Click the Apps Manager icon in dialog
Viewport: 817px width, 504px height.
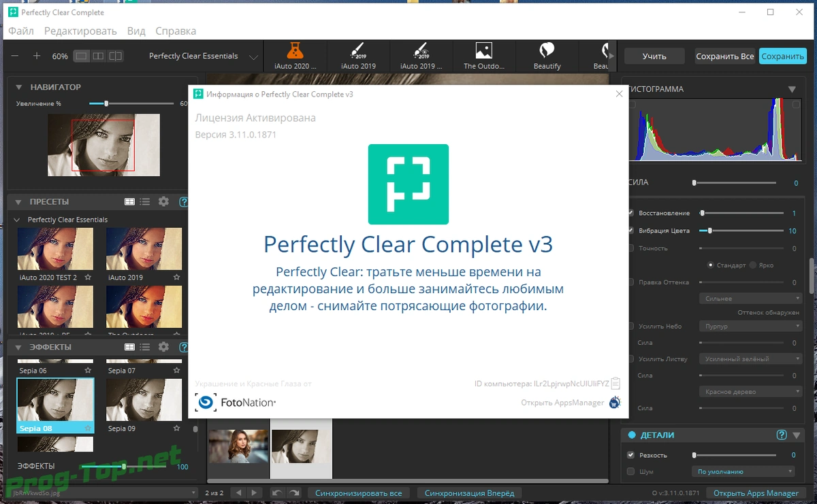click(615, 402)
